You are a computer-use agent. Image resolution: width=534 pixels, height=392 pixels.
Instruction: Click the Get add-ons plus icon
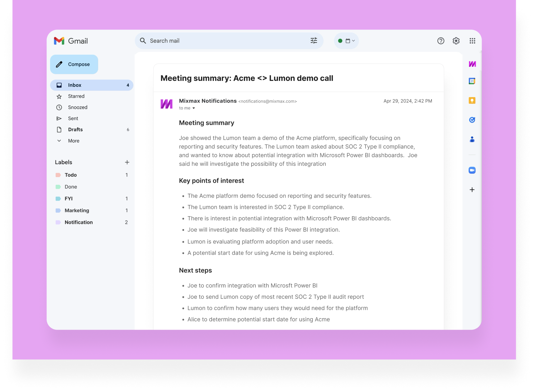point(472,190)
